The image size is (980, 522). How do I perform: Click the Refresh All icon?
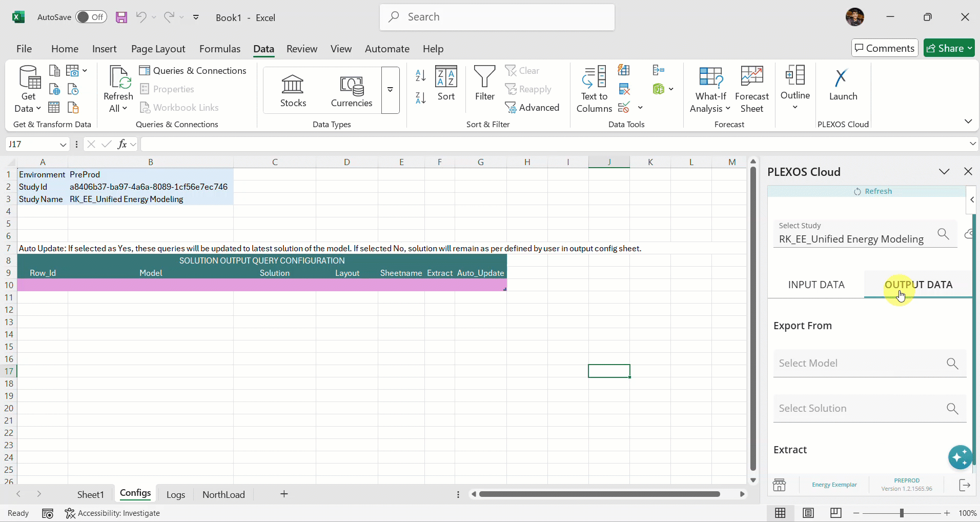(x=118, y=89)
